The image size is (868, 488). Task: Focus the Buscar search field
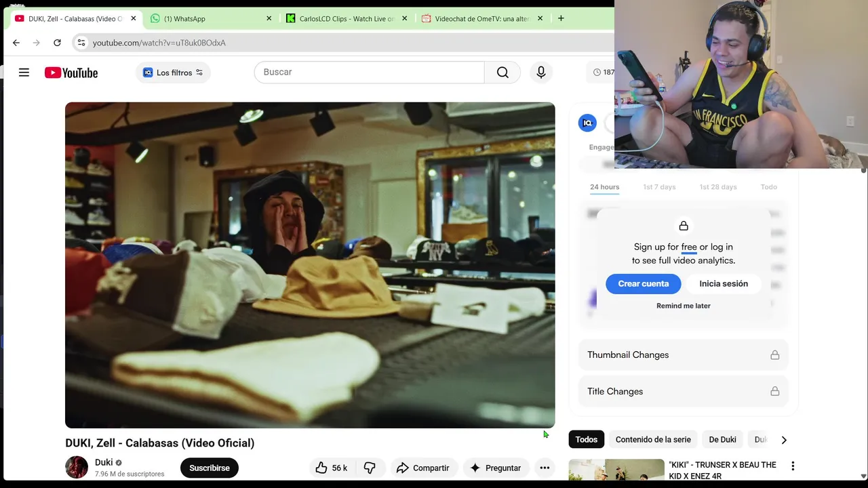tap(370, 72)
